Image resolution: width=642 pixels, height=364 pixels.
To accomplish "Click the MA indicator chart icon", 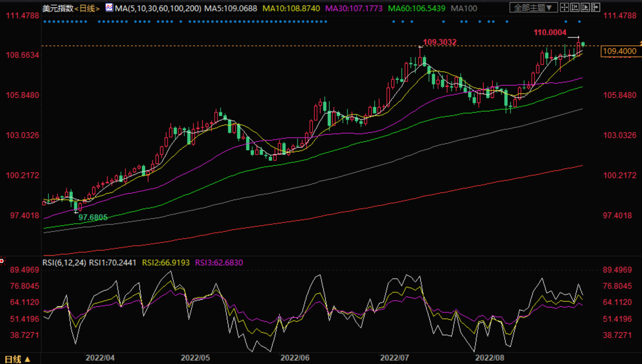I will point(109,8).
